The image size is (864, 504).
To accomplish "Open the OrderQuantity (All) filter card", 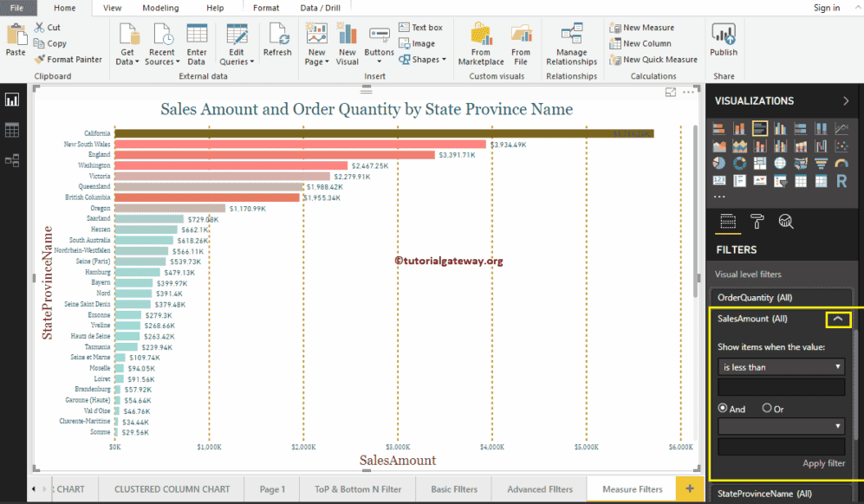I will (x=781, y=297).
